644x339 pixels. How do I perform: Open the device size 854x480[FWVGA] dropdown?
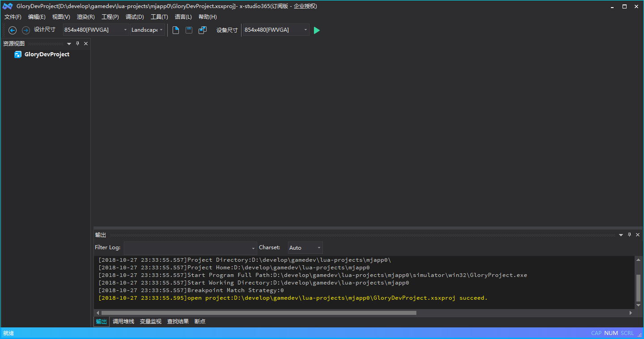click(306, 30)
